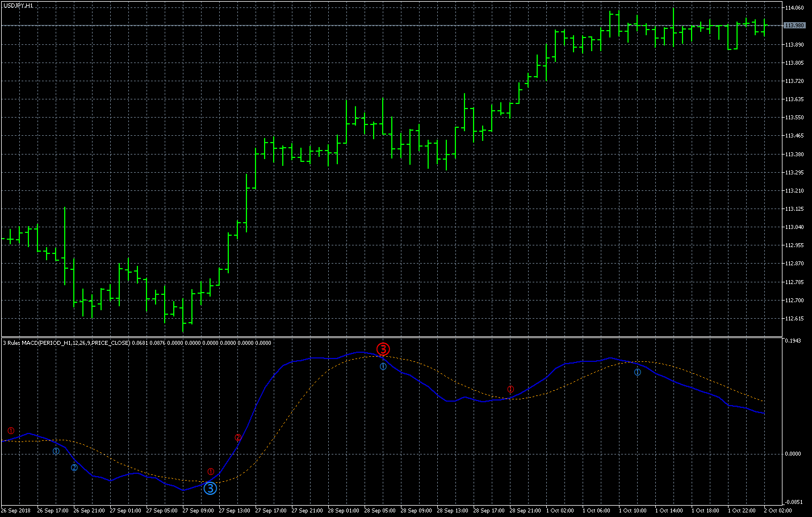Viewport: 812px width, 517px height.
Task: Click the USDJPY,H1 chart title label
Action: tap(18, 6)
